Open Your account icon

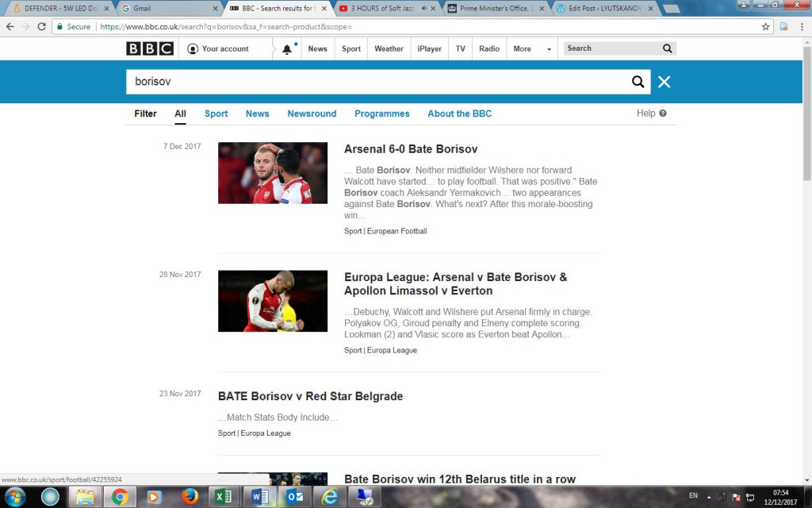click(193, 48)
